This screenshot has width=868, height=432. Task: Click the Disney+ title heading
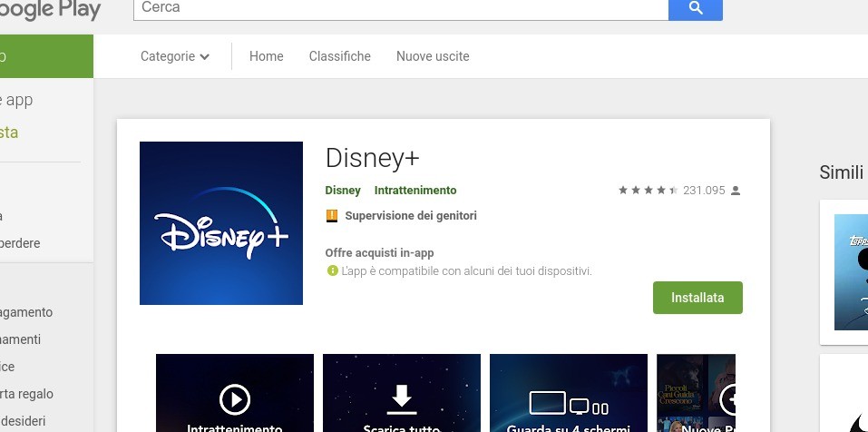[x=372, y=159]
